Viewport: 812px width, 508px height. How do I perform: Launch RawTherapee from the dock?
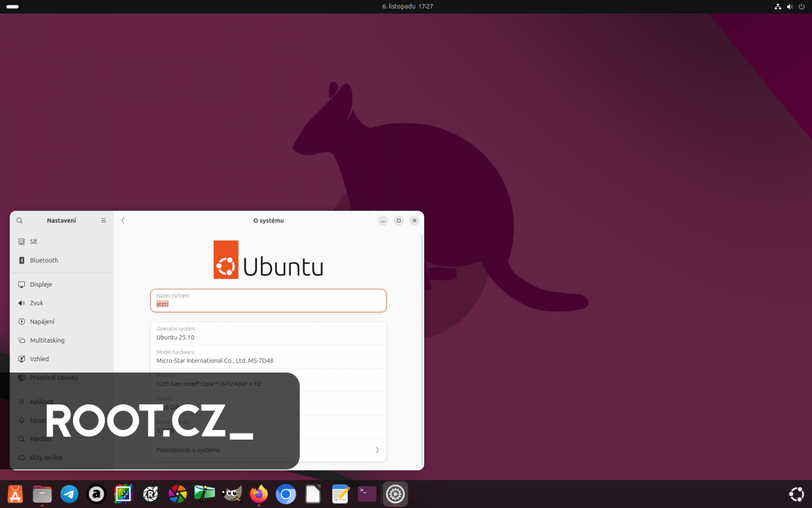150,494
